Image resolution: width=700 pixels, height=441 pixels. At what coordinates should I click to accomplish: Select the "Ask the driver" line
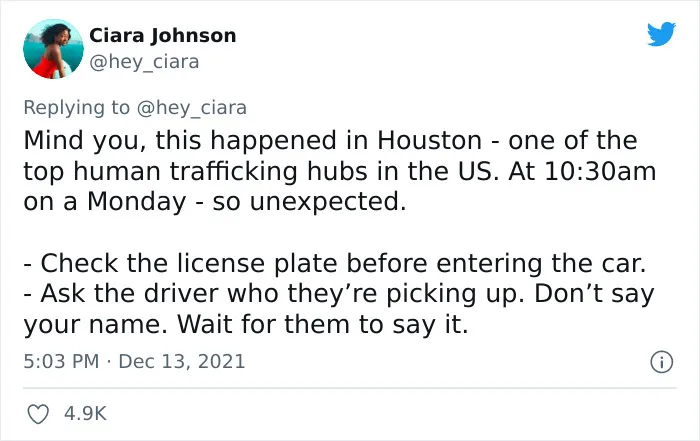coord(339,294)
